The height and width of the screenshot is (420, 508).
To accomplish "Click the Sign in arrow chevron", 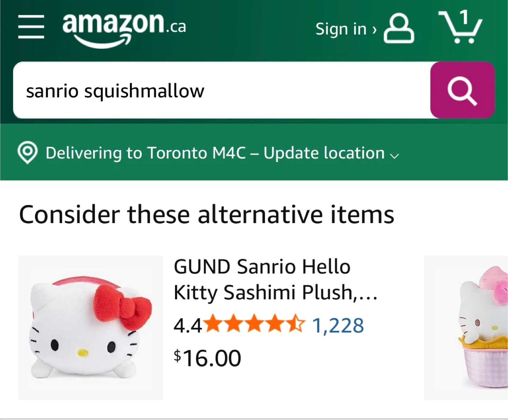I will pyautogui.click(x=375, y=30).
